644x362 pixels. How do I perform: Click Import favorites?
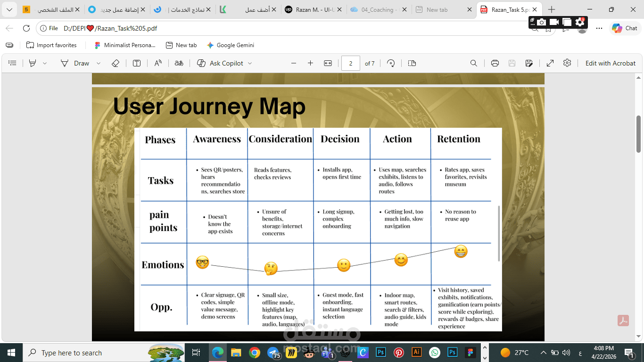point(51,45)
